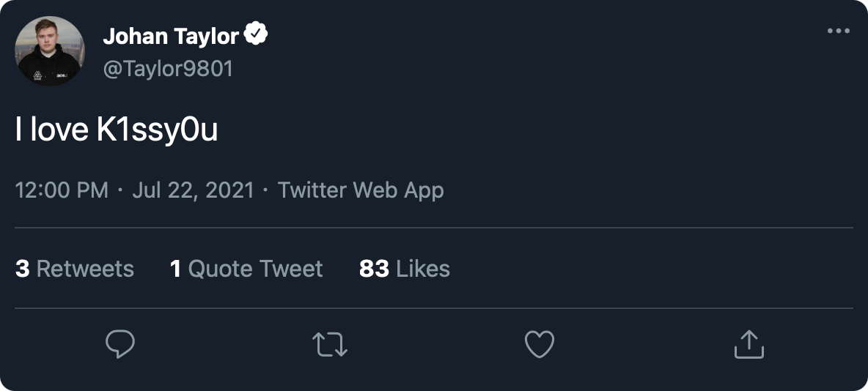This screenshot has height=391, width=868.
Task: Open Johan Taylor's profile picture
Action: click(x=50, y=51)
